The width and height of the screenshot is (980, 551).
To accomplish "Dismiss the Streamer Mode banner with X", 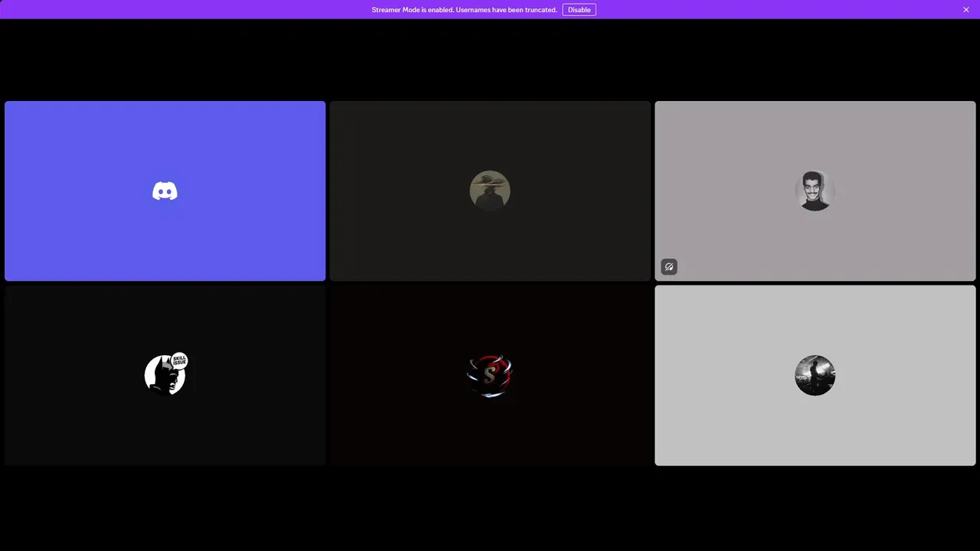I will point(966,10).
